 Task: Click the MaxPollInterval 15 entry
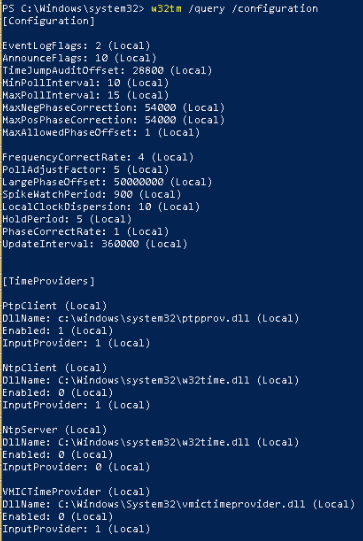point(86,96)
